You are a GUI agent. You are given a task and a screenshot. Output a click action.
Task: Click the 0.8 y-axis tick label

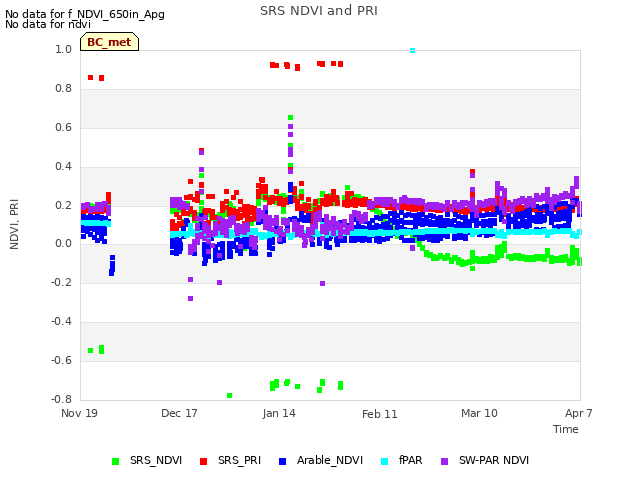point(63,88)
